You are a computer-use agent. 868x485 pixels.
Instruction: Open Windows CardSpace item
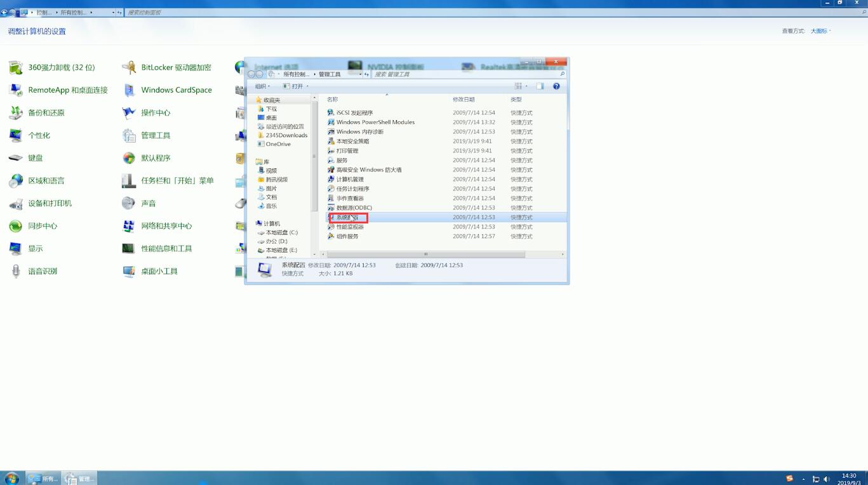click(167, 90)
